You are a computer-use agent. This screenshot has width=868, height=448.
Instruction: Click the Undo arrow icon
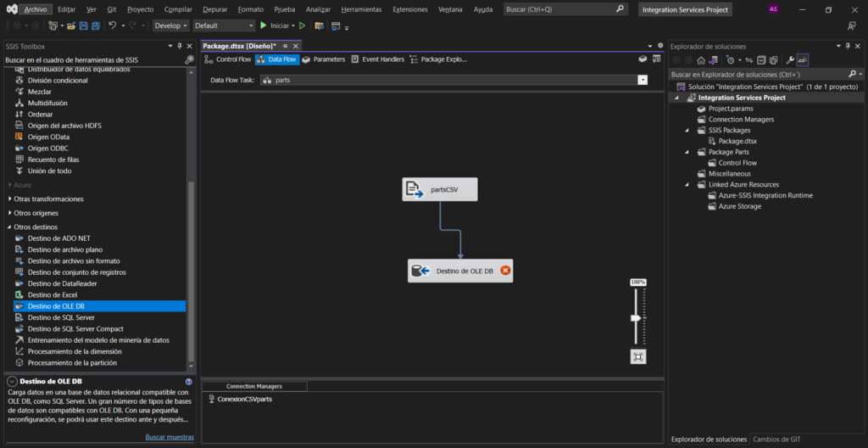[x=113, y=26]
